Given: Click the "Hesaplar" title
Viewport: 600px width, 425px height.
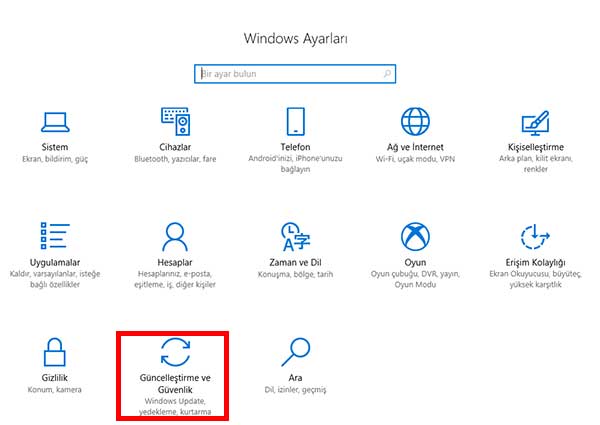Looking at the screenshot, I should pos(175,263).
